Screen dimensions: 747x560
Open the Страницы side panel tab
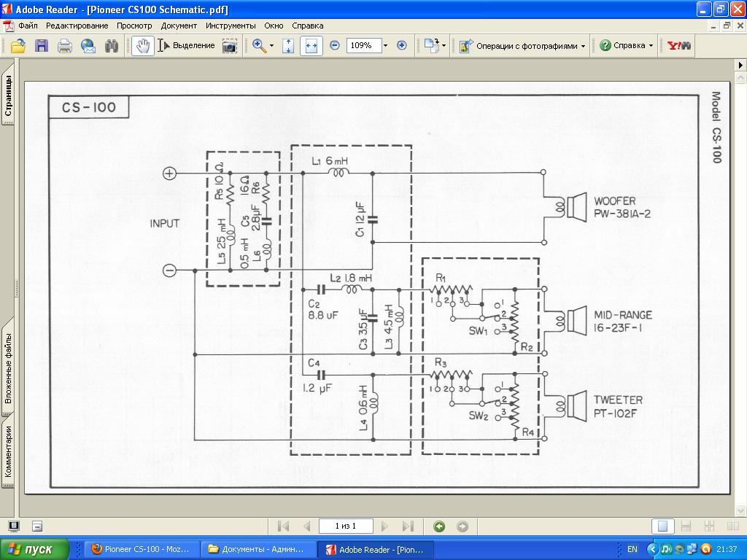[x=8, y=97]
